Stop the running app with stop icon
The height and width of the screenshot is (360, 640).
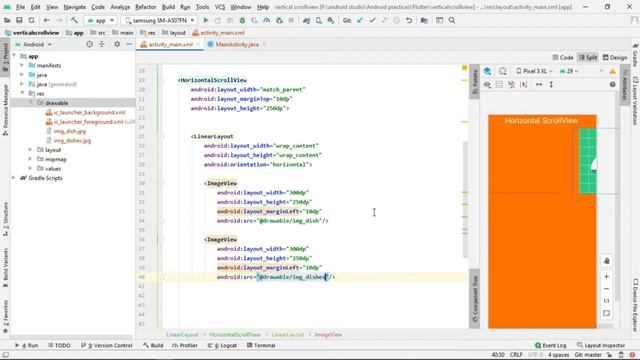pyautogui.click(x=291, y=20)
